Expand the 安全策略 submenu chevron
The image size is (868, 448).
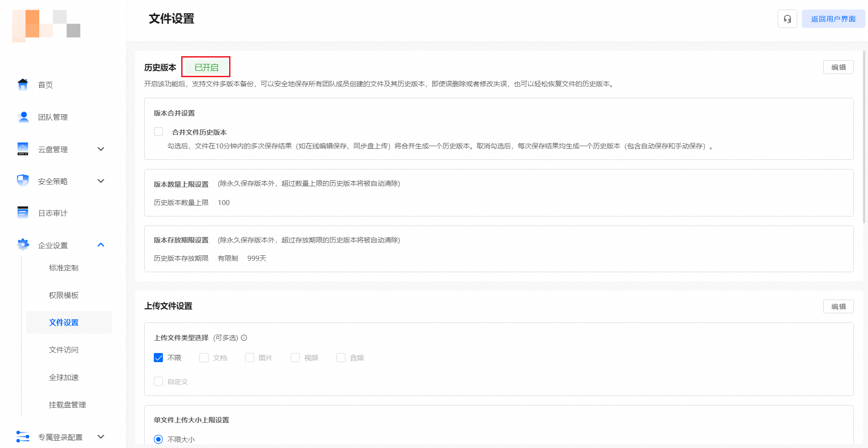click(x=101, y=181)
